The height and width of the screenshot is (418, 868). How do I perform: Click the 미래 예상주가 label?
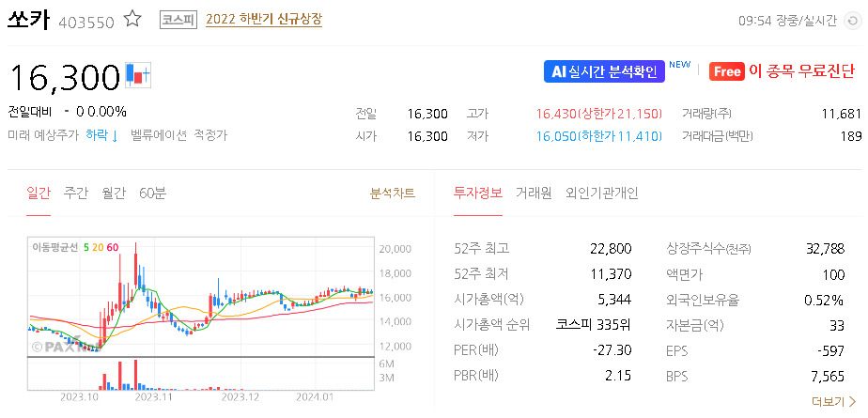(x=43, y=135)
